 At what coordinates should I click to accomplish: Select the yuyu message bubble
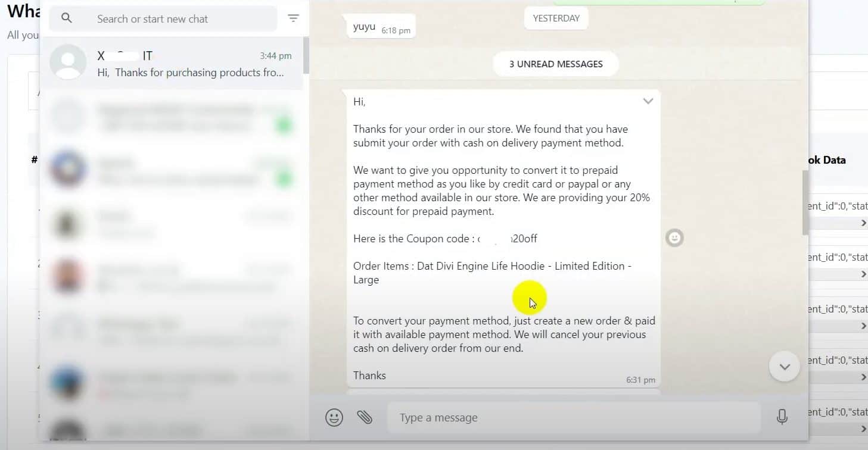point(381,27)
